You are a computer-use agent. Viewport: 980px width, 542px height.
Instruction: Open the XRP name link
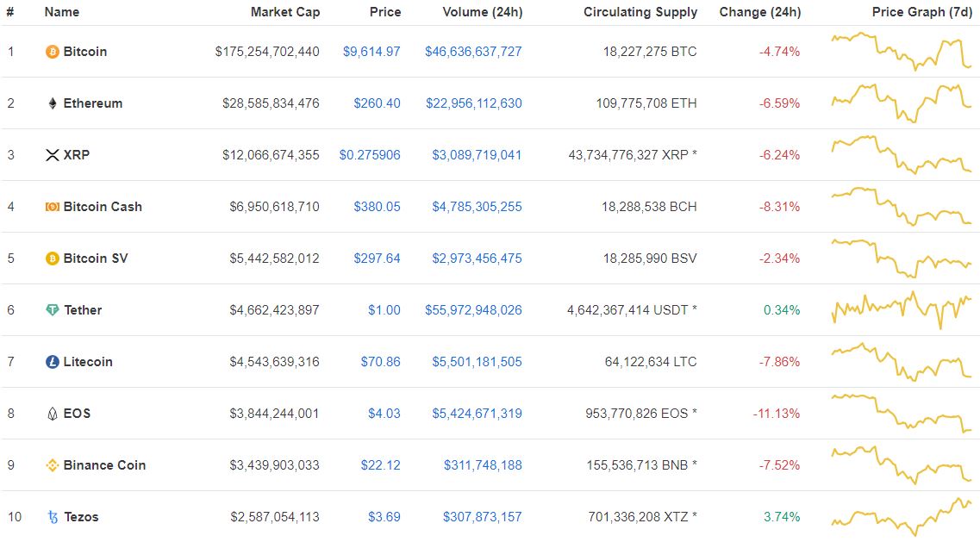tap(76, 155)
